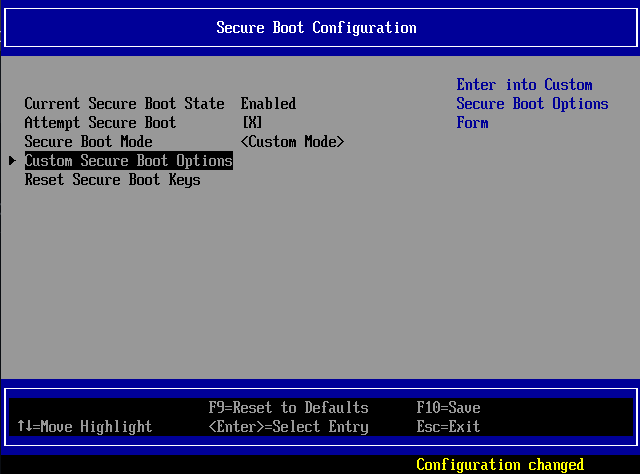The height and width of the screenshot is (474, 640).
Task: Open the Custom Mode dropdown value
Action: tap(292, 142)
